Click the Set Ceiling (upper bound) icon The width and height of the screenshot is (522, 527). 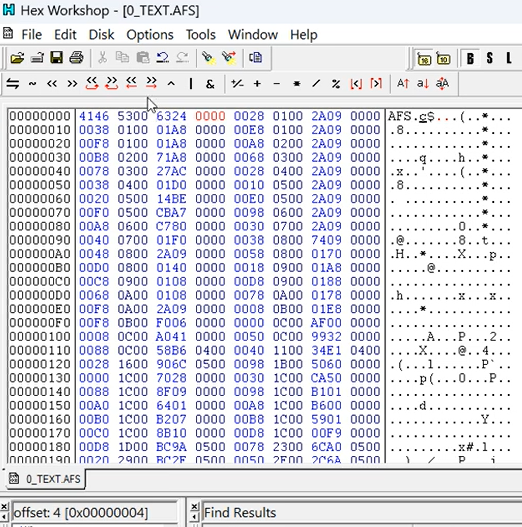point(376,84)
